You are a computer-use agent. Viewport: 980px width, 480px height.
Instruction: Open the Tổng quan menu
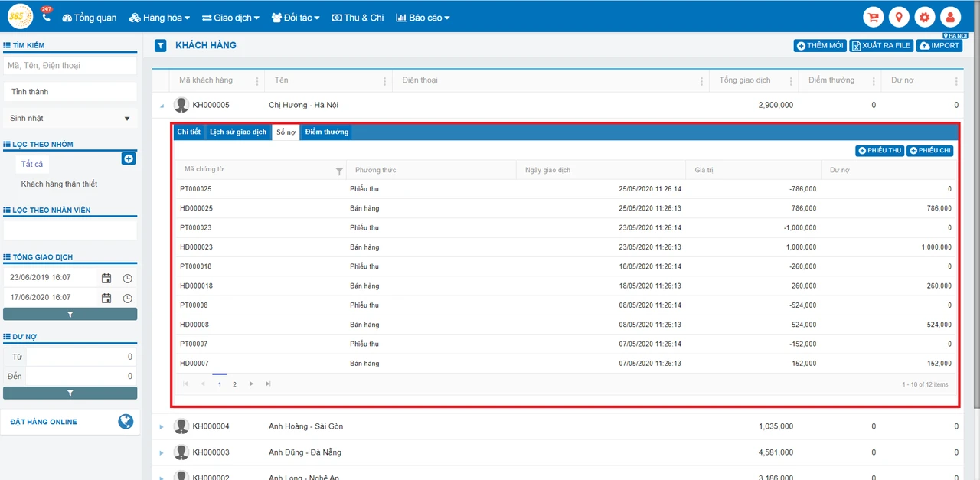90,17
